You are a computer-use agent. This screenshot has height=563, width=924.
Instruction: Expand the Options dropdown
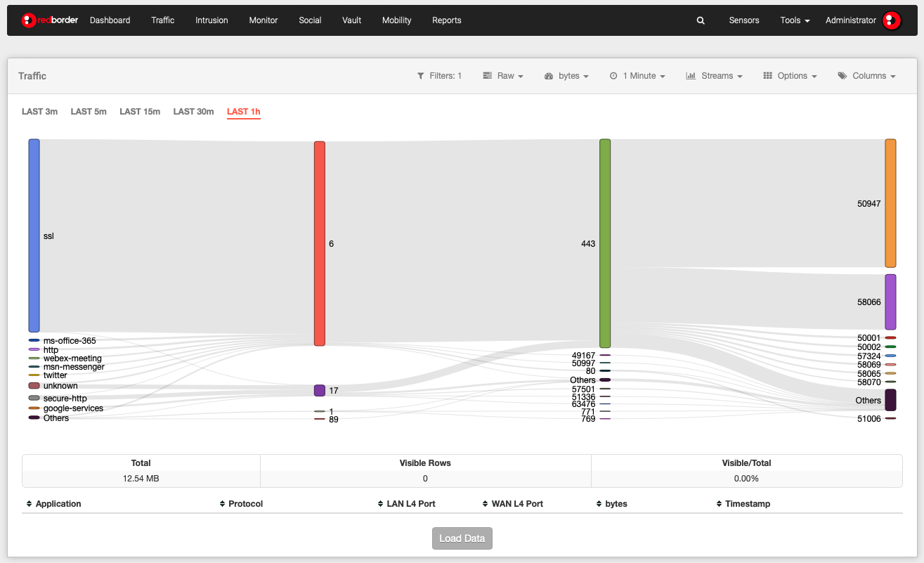(x=790, y=76)
